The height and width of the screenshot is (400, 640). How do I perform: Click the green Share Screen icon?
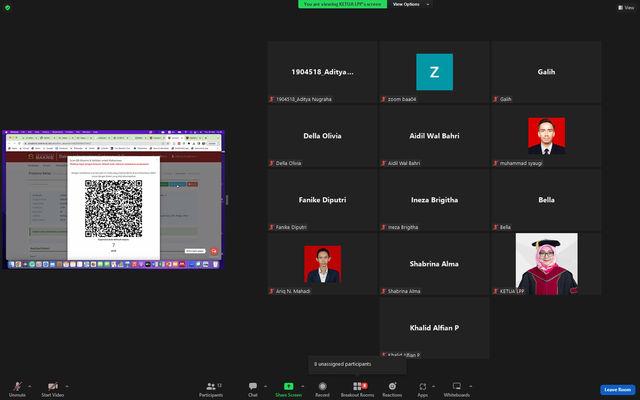click(x=289, y=386)
